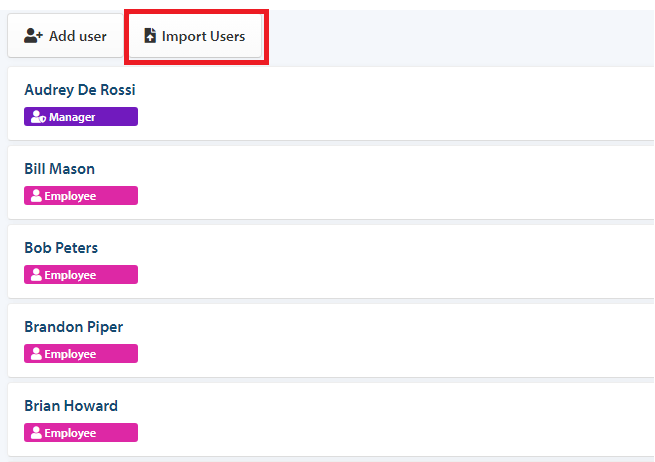Screen dimensions: 655x462
Task: Click the purple Manager role badge
Action: (x=81, y=117)
